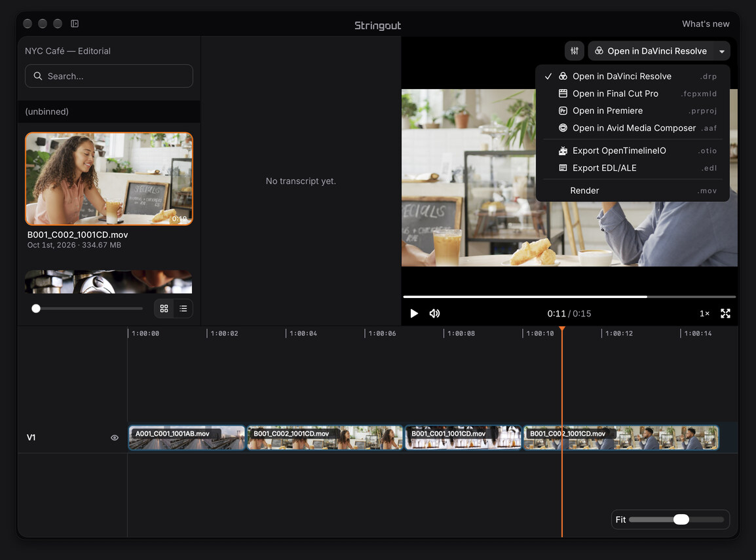Select first B001_C002_1001CD.mov timeline clip

pyautogui.click(x=325, y=438)
